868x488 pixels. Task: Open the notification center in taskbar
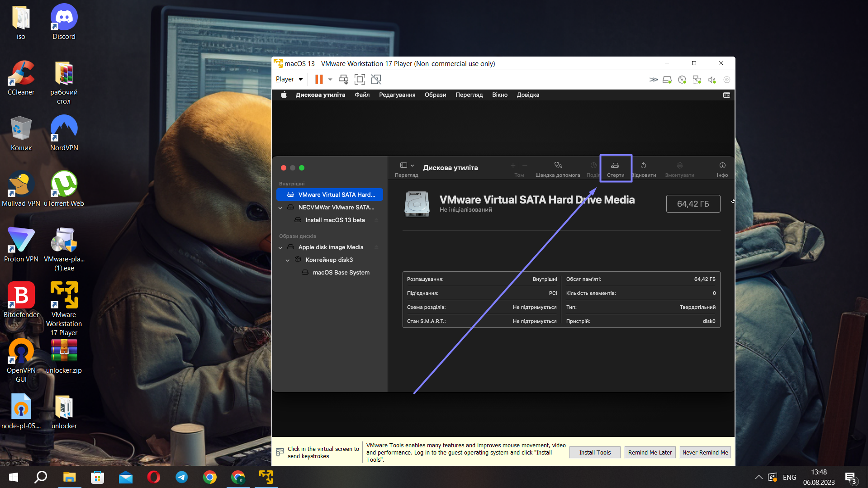[x=850, y=478]
